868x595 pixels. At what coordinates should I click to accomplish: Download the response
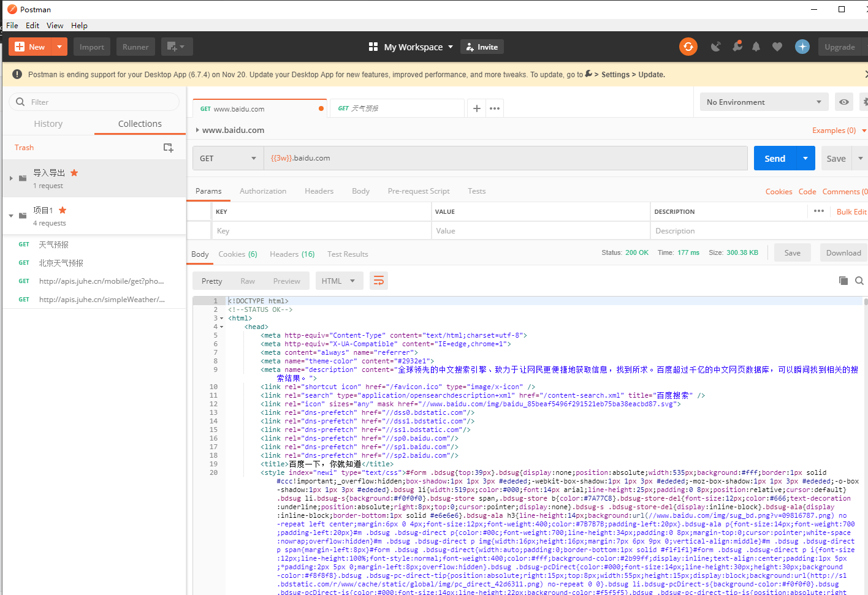tap(843, 252)
